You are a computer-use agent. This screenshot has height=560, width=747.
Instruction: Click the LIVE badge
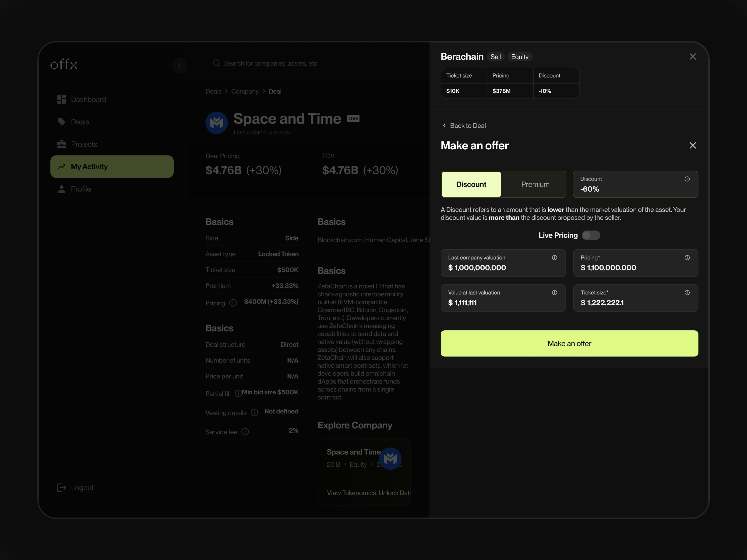tap(353, 119)
